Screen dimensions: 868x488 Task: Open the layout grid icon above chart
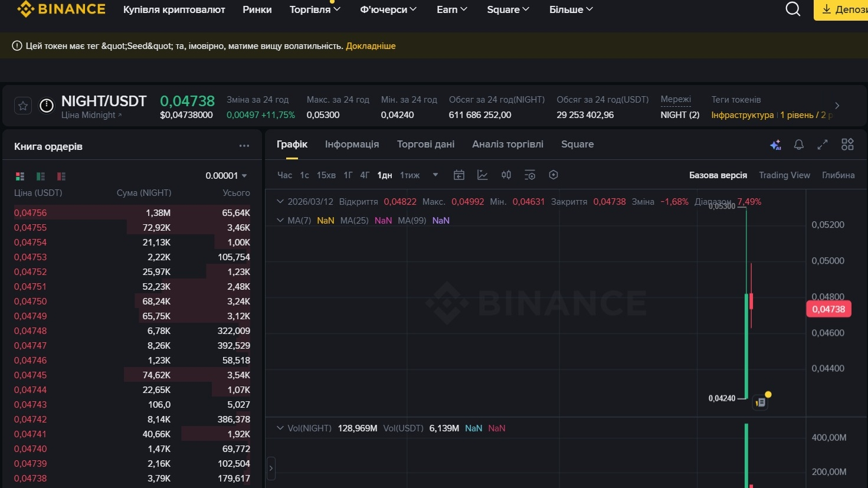[x=847, y=145]
